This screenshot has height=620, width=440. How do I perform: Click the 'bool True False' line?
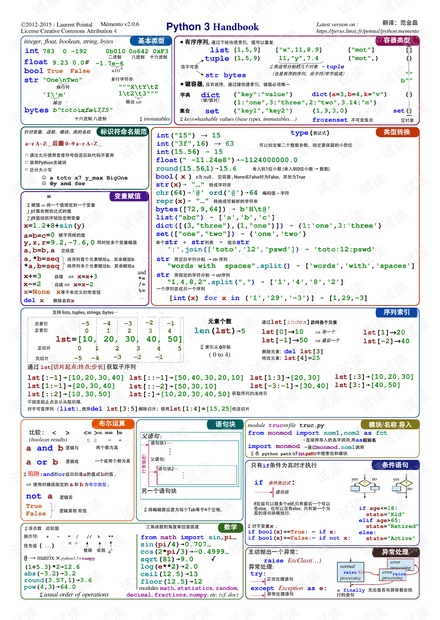(57, 71)
